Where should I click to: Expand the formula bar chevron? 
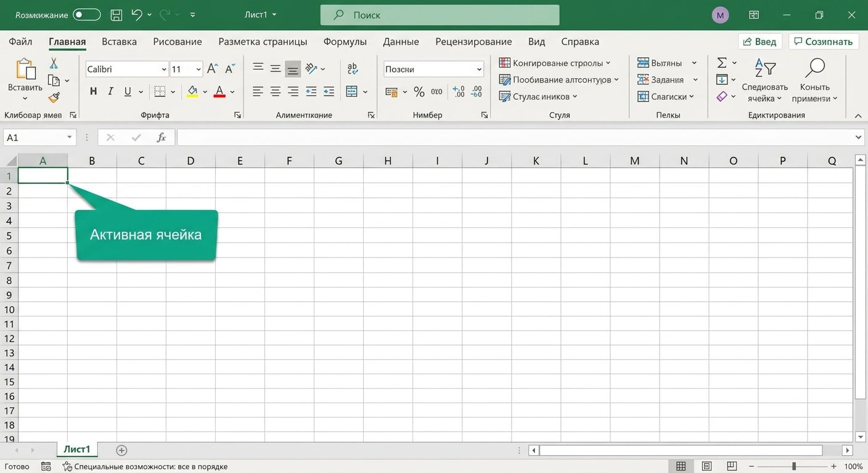(x=858, y=137)
